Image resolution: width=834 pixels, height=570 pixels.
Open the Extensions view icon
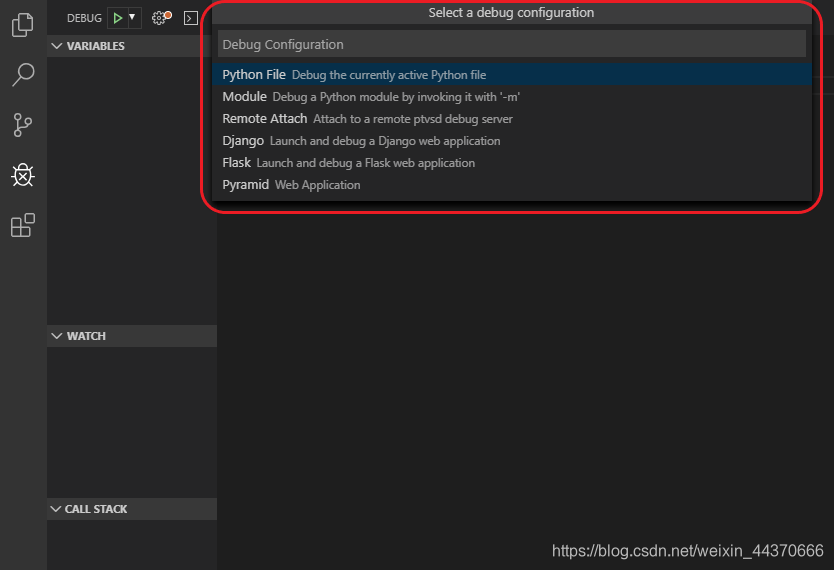[23, 225]
